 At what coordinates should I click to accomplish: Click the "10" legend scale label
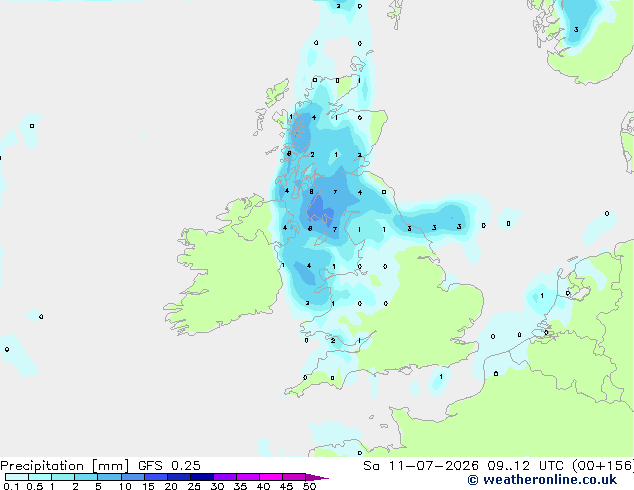pos(125,486)
